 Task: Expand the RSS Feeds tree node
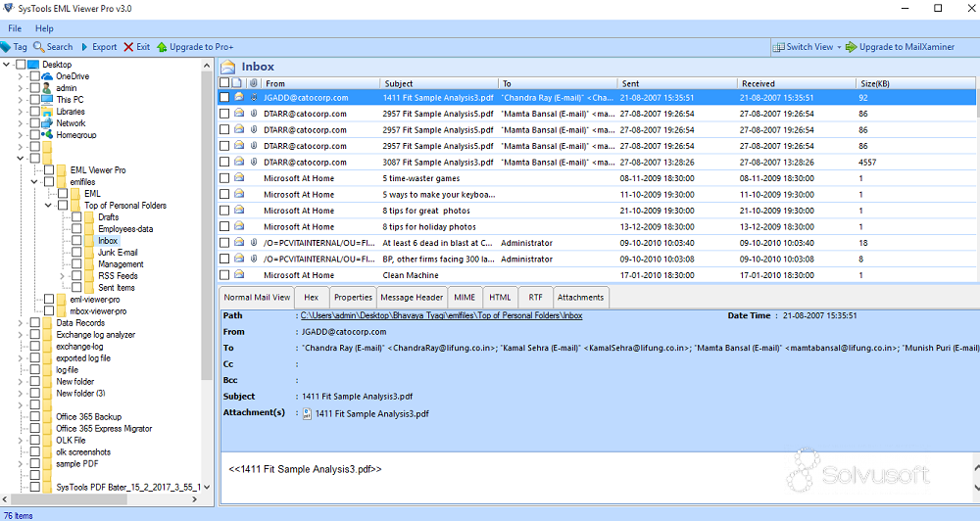[x=62, y=276]
